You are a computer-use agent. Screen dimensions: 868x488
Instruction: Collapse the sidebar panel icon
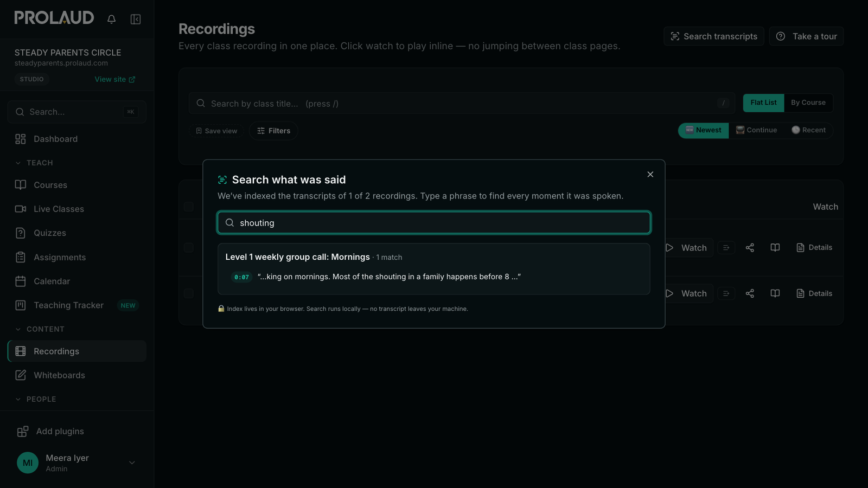136,19
